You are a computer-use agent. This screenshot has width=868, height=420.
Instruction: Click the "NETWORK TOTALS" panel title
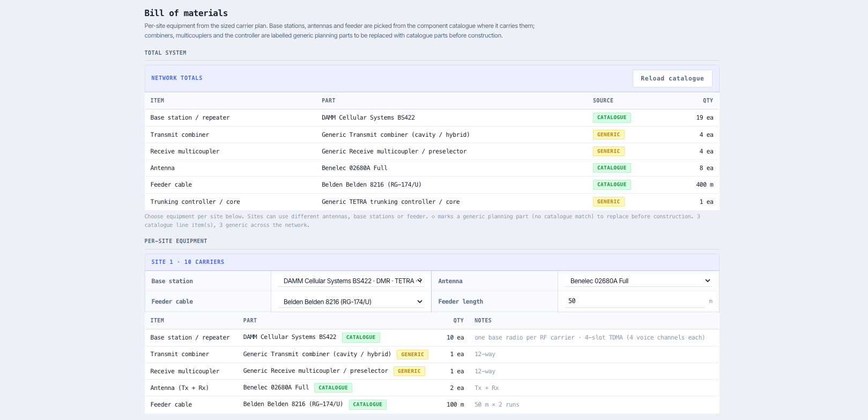click(177, 78)
